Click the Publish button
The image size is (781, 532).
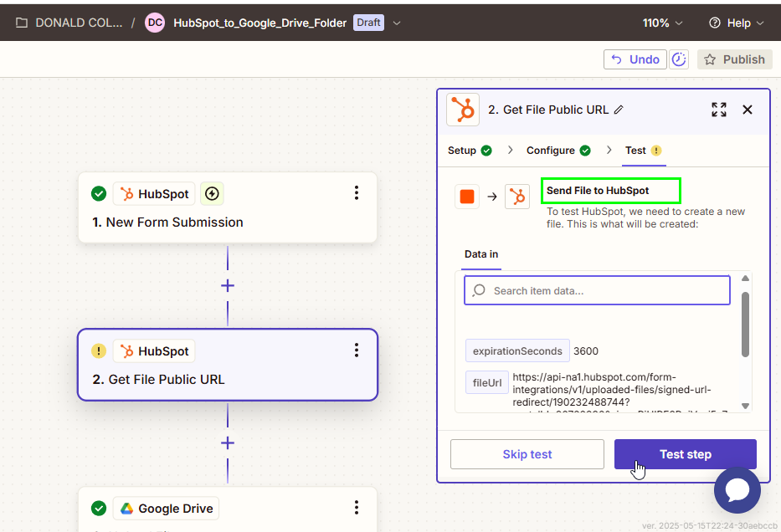pyautogui.click(x=735, y=59)
